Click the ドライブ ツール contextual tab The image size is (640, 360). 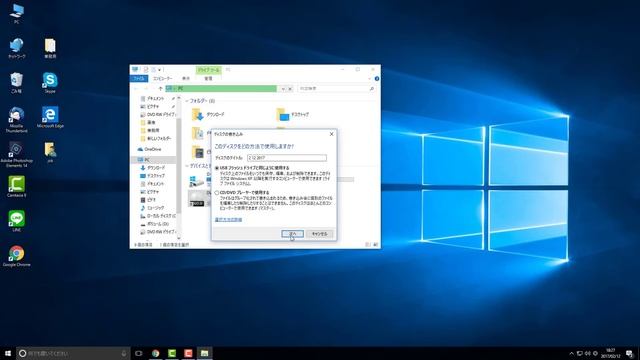[x=209, y=70]
